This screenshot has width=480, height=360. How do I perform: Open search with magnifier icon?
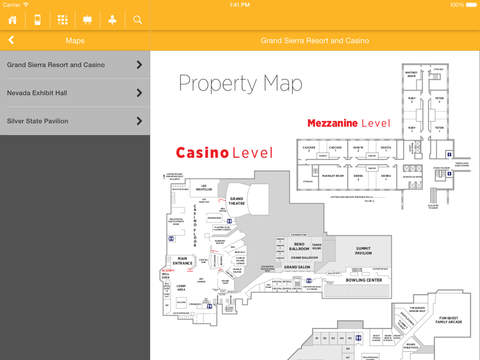pos(137,20)
